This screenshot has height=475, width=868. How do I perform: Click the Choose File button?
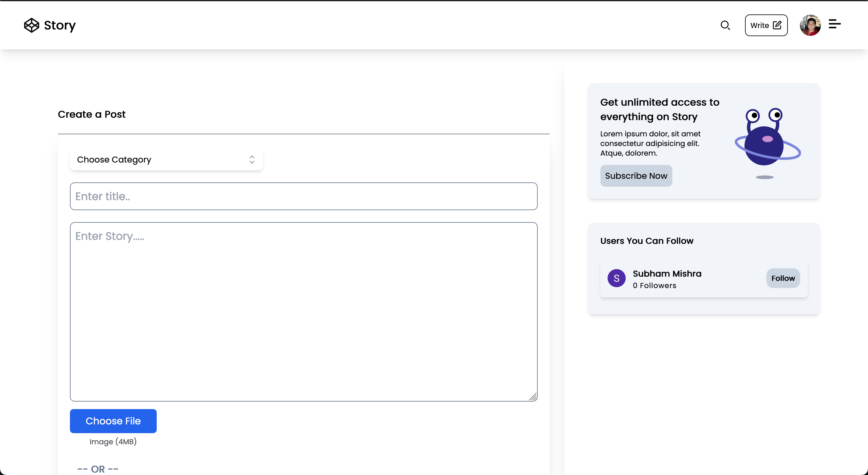[113, 421]
